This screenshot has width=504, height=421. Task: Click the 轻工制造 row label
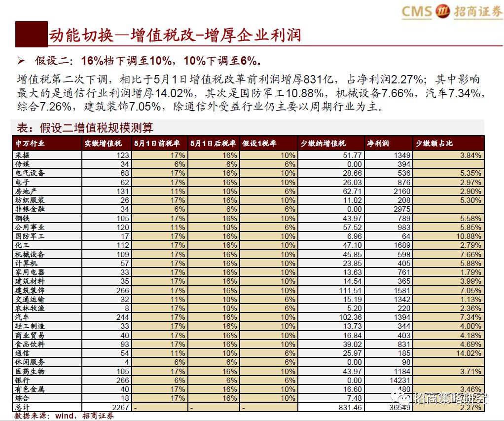click(x=30, y=326)
